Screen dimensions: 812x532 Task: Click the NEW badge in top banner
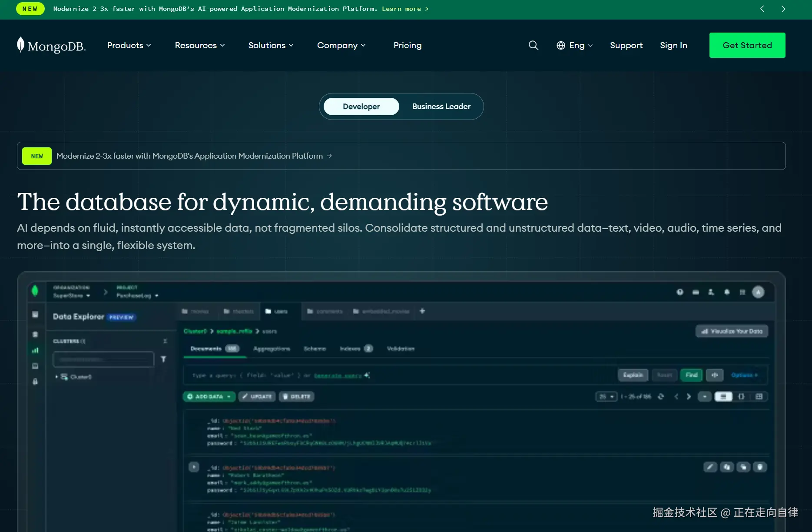(30, 9)
